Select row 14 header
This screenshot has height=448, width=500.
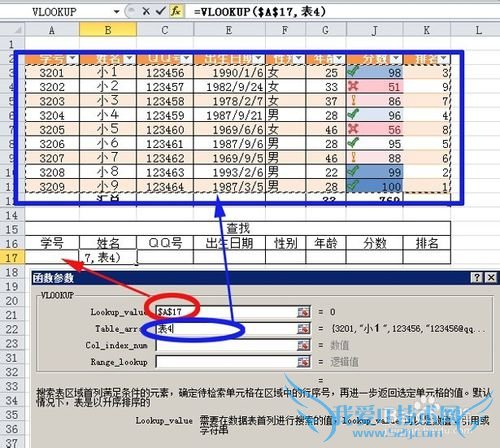click(x=12, y=215)
